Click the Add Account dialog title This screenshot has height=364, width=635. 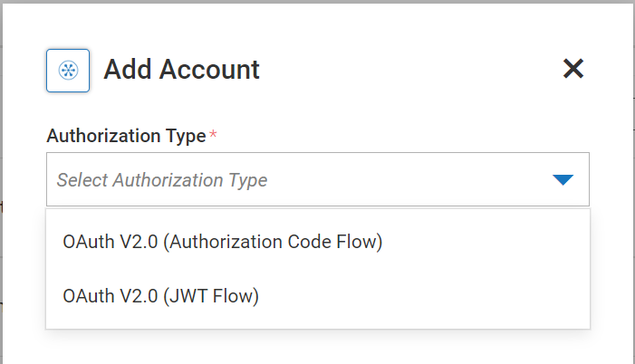tap(181, 69)
